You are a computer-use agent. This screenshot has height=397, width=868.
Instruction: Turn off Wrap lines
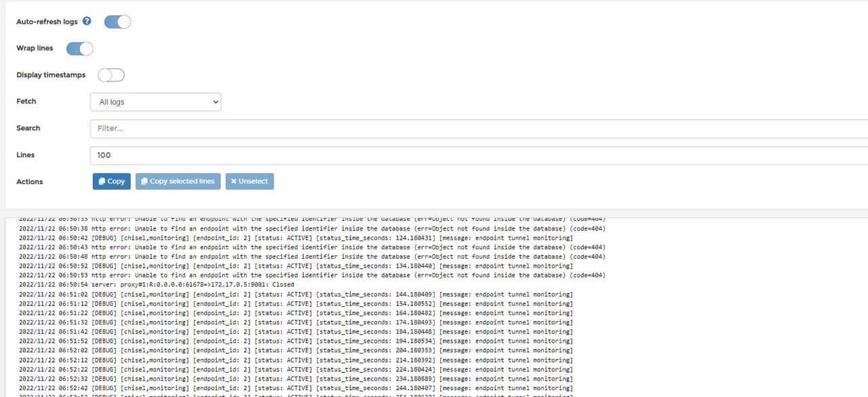tap(79, 48)
